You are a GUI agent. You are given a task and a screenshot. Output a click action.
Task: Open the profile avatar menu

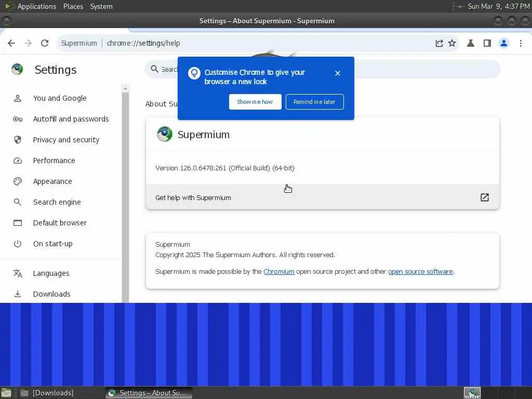[x=504, y=43]
